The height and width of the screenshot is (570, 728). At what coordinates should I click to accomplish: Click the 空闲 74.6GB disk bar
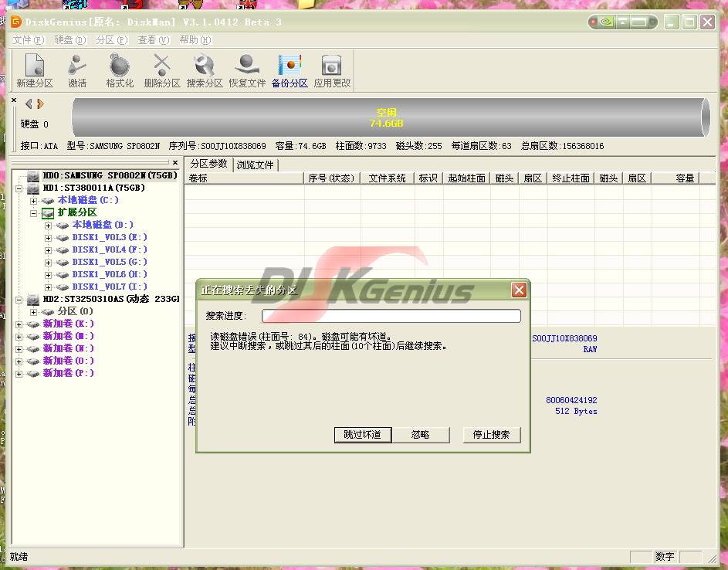pos(391,117)
